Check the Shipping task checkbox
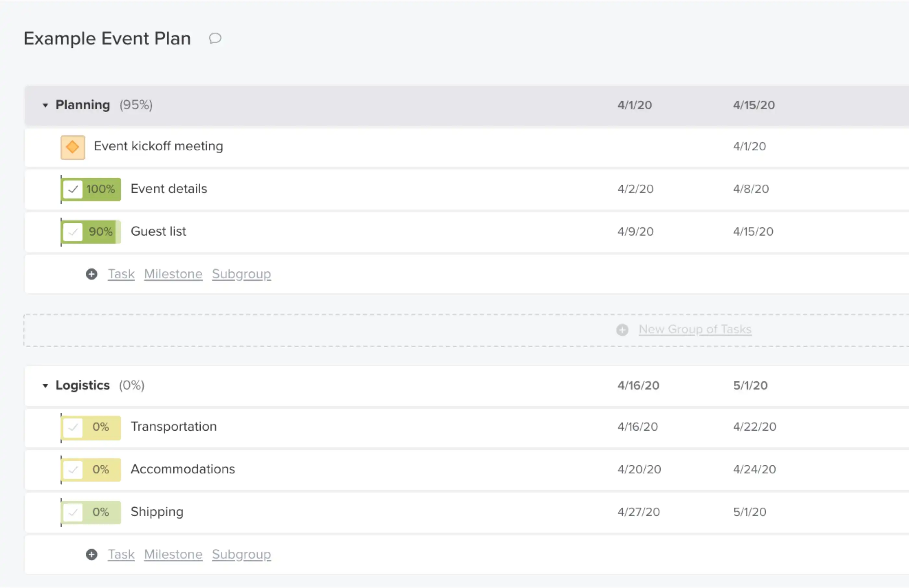Screen dimensions: 909x588 coord(73,512)
